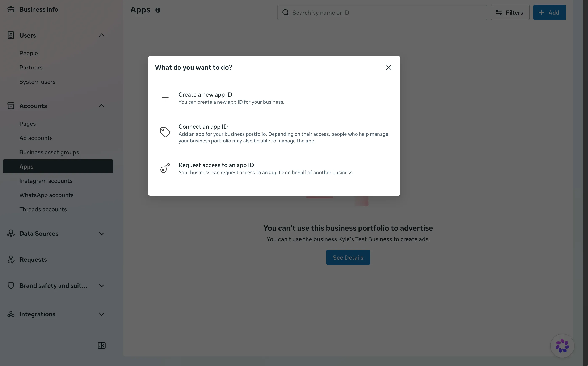
Task: Expand the Integrations chevron
Action: pyautogui.click(x=102, y=314)
